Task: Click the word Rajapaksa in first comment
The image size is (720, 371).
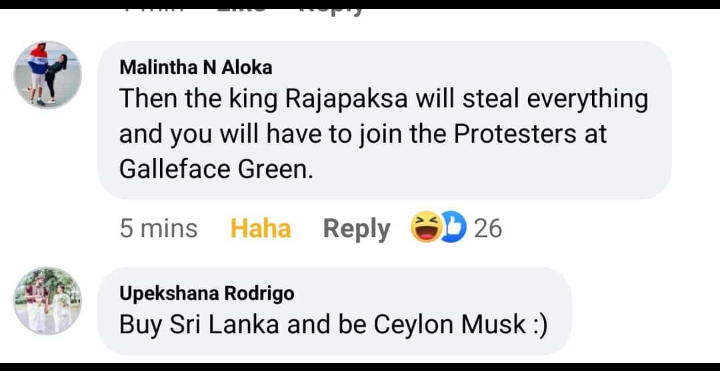Action: pyautogui.click(x=347, y=100)
